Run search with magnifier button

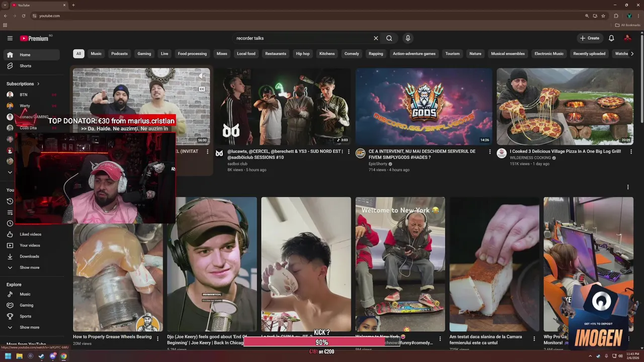pyautogui.click(x=389, y=38)
